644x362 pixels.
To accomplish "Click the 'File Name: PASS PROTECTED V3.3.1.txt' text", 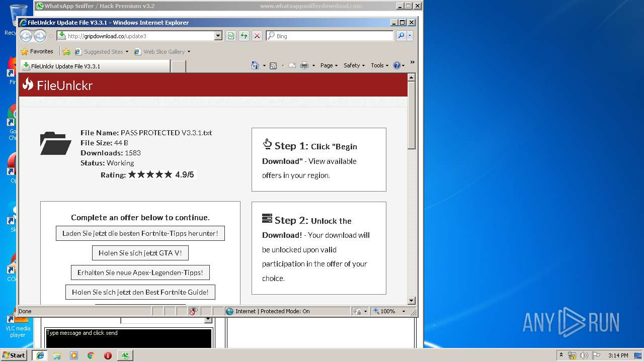I will coord(146,133).
